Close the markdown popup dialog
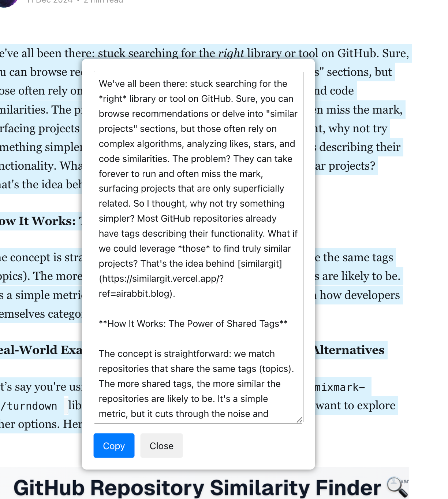Viewport: 448px width, 499px height. point(161,446)
